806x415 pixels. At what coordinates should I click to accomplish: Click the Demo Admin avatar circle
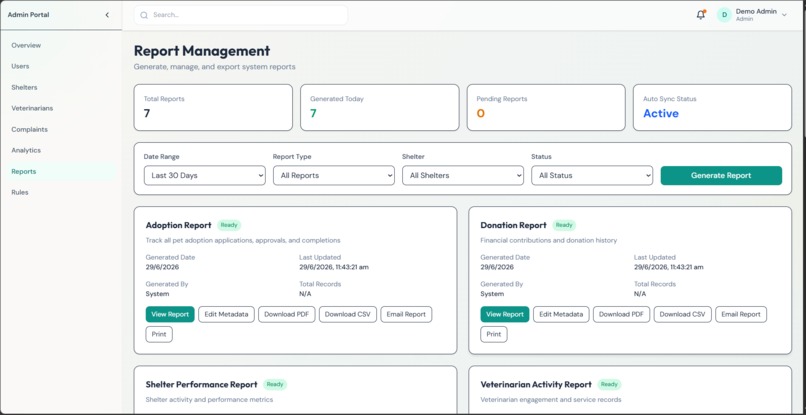tap(724, 15)
